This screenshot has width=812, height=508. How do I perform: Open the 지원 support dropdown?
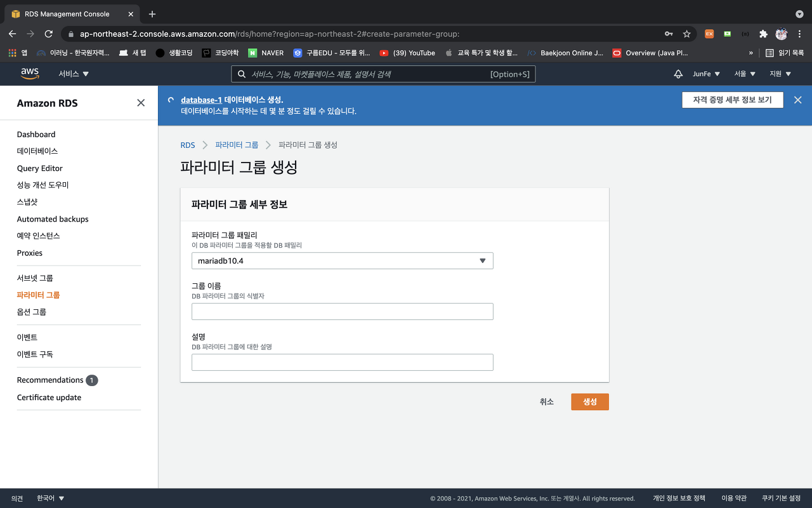click(x=780, y=74)
